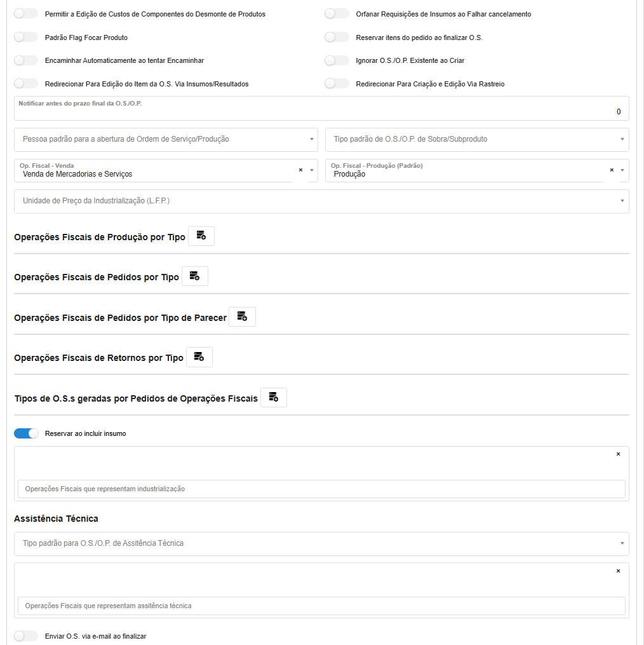Add entry for Pedidos por Tipo de Parecer

pos(242,316)
